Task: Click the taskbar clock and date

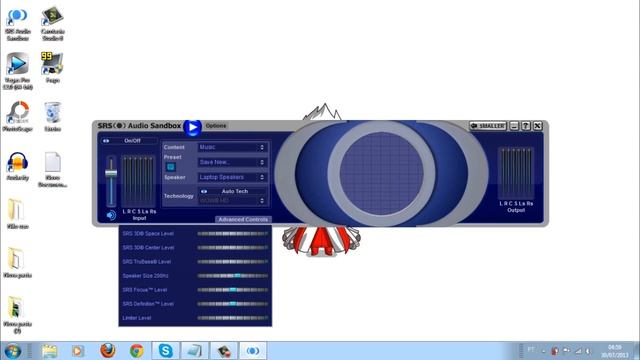Action: click(614, 351)
